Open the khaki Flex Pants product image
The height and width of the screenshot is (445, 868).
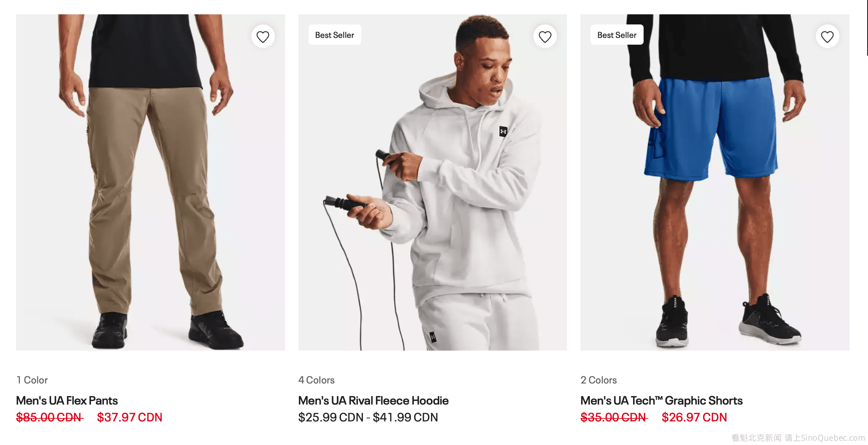[x=150, y=190]
